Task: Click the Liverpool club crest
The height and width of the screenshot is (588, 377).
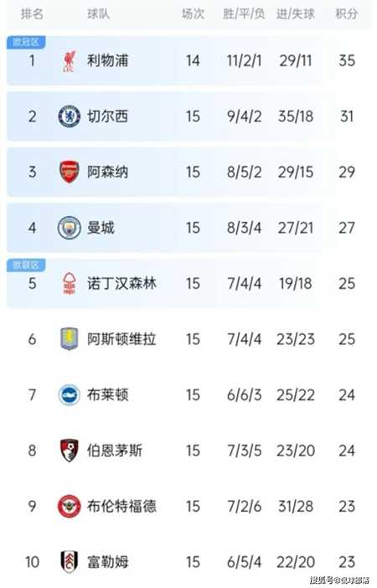Action: [x=69, y=61]
